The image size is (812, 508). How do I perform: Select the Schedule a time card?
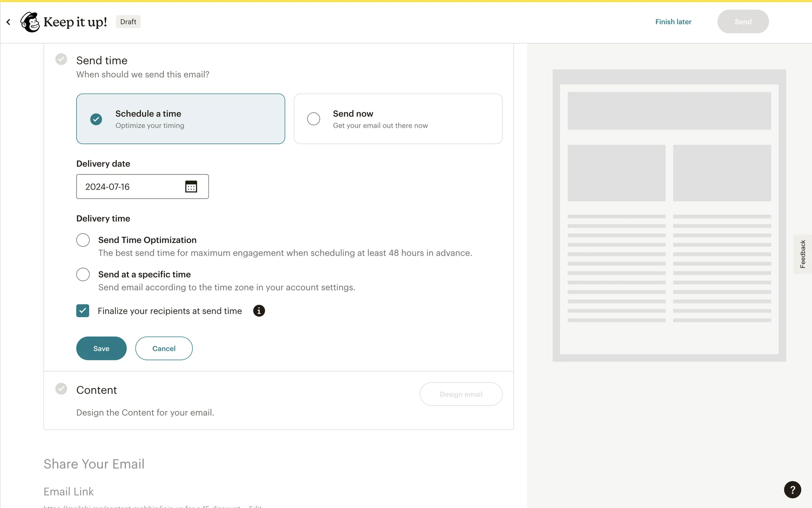(x=181, y=119)
